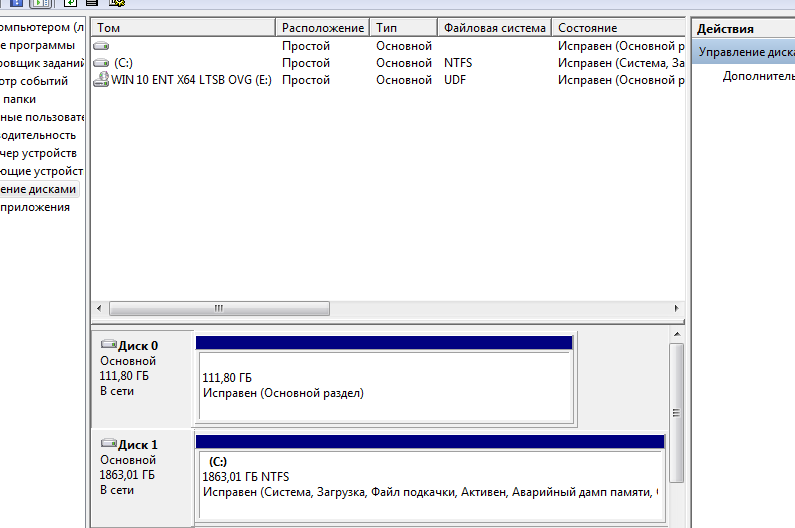Select the WIN 10 ENT X64 LTSB OVG (E:) row
Viewport: 795px width, 528px height.
point(388,80)
